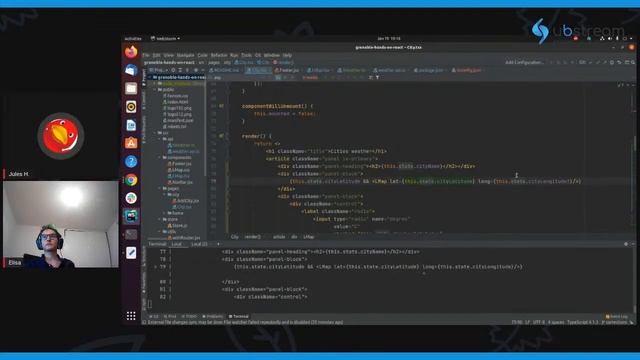Click the round multicolor dock icon below Chrome
The image size is (640, 360).
point(131,198)
